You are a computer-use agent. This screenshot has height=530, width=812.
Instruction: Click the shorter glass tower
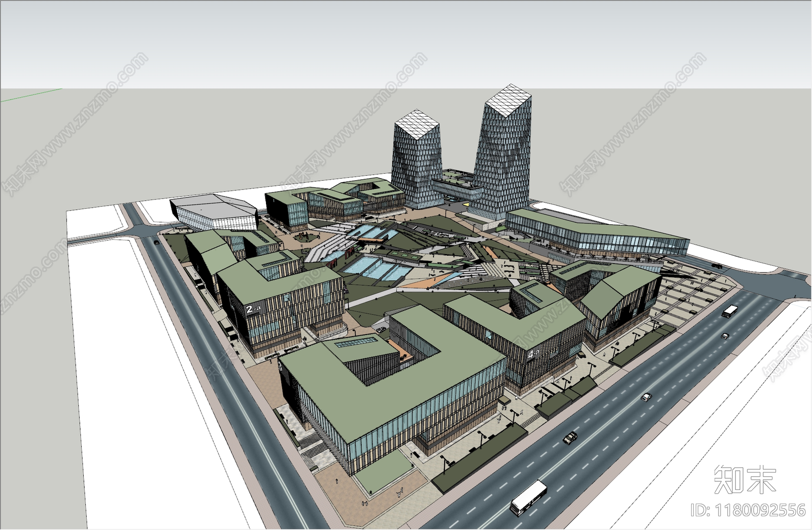tap(417, 160)
